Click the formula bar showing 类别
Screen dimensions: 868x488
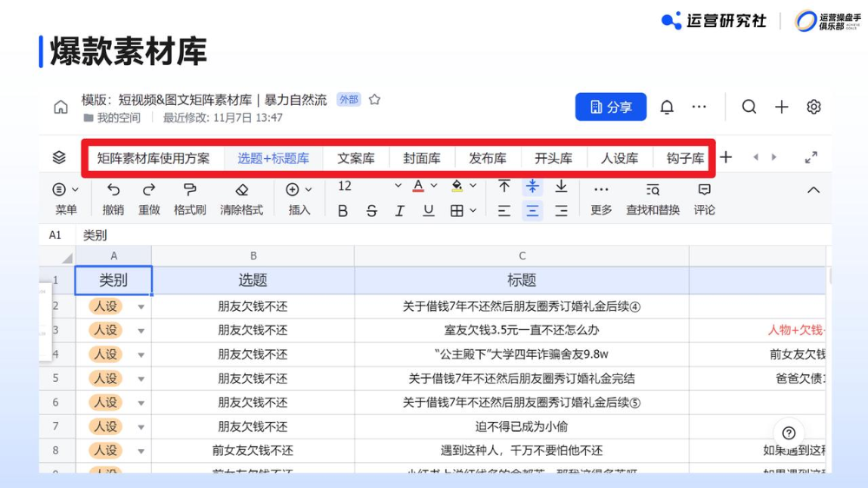[x=453, y=235]
